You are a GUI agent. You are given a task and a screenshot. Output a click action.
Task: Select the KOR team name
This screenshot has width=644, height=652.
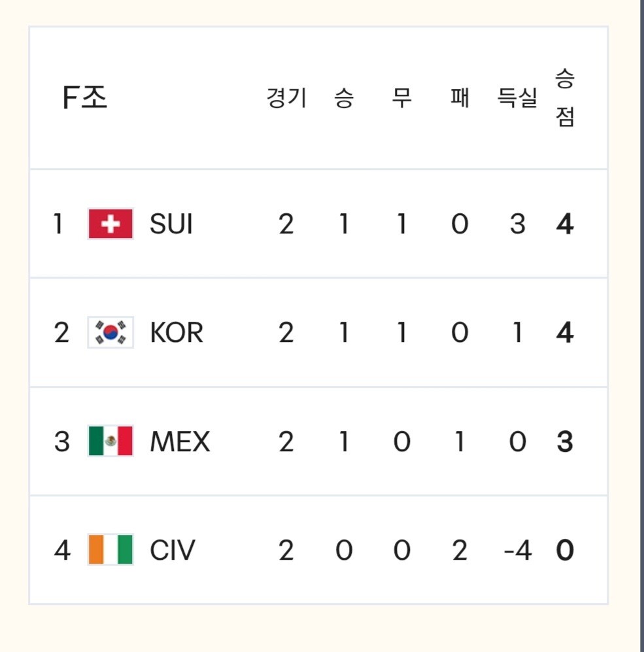coord(177,333)
